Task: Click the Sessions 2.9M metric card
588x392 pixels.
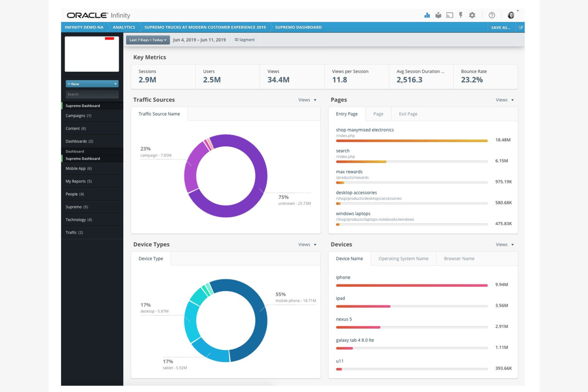Action: (x=163, y=77)
